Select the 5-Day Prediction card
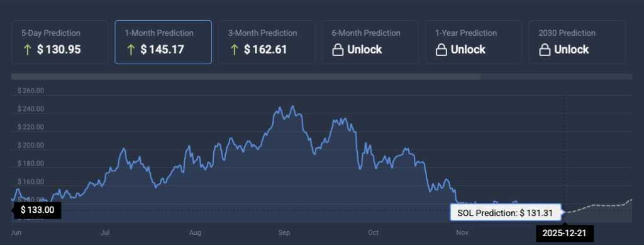This screenshot has width=644, height=245. [60, 42]
